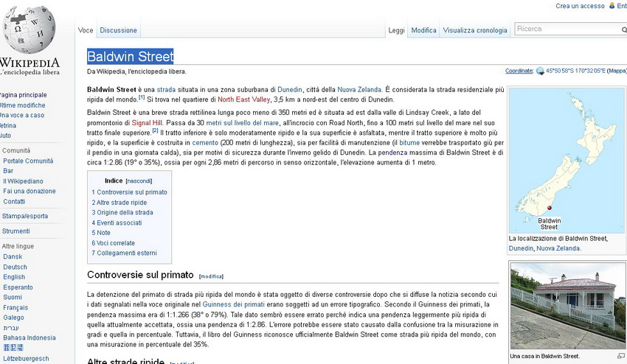
Task: Jump to section 5 Note
Action: point(101,233)
